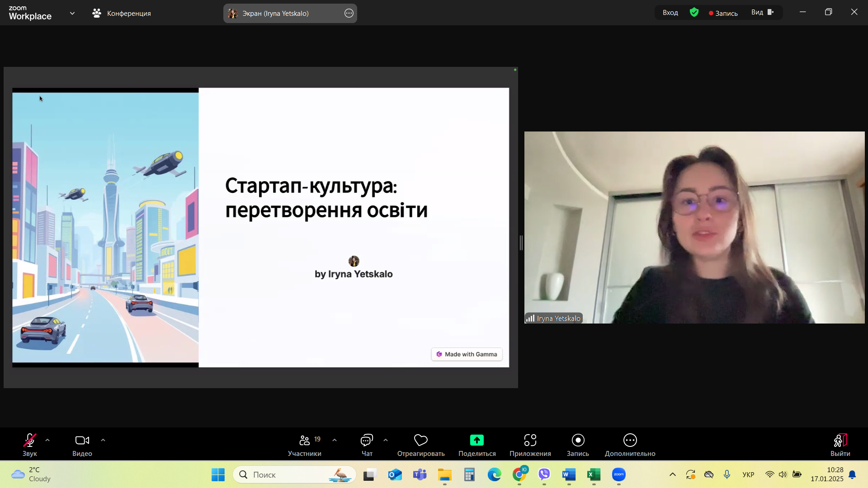Open the Чат panel
This screenshot has width=868, height=488.
(367, 445)
